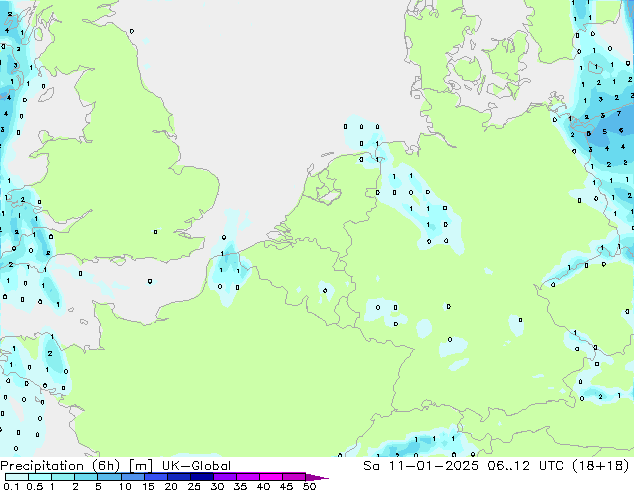634x490 pixels.
Task: Click the 1–2 legend color swatch
Action: click(x=63, y=477)
